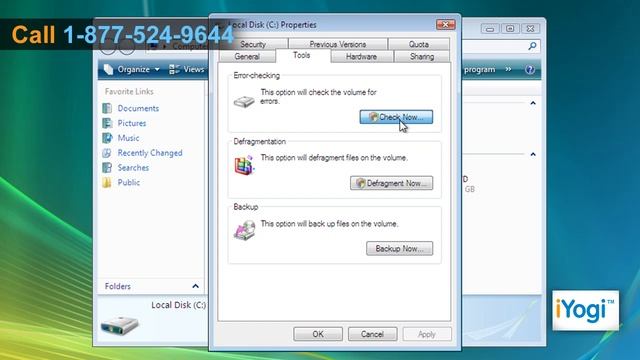Open the Previous Versions tab

(338, 44)
